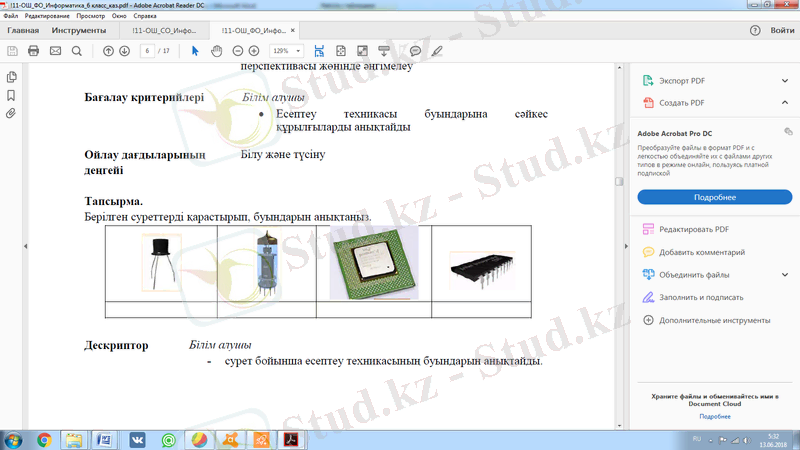Activate the arrow Selection tool
Viewport: 800px width, 450px height.
[195, 50]
